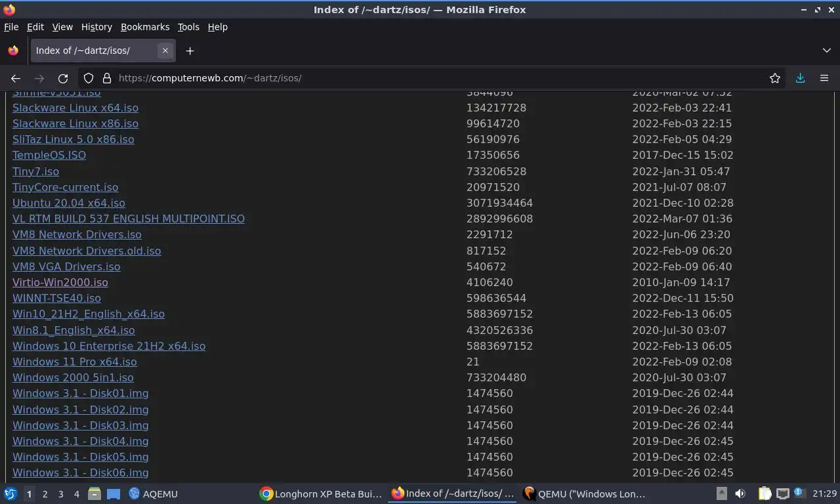
Task: Open the Edit menu
Action: coord(35,27)
